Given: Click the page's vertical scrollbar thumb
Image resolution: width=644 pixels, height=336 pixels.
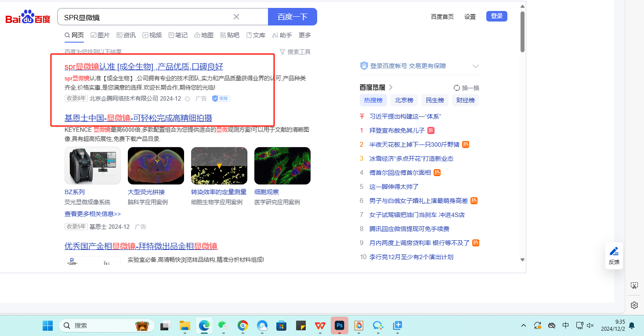Looking at the screenshot, I should pos(522,31).
